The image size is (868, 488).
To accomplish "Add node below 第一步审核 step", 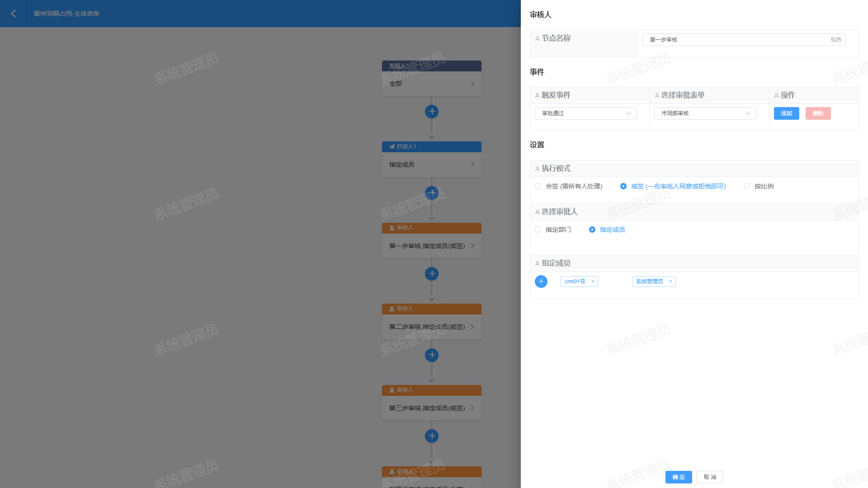I will [432, 274].
